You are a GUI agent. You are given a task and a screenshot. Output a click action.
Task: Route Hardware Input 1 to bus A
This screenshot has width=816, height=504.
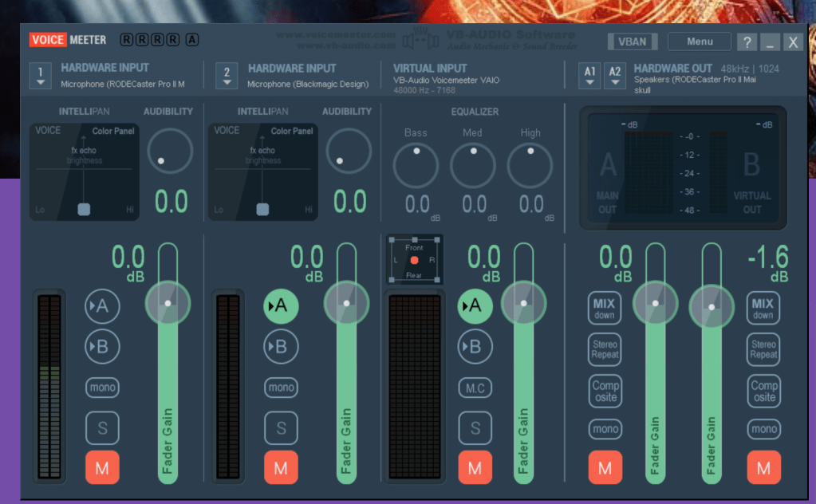[x=102, y=306]
